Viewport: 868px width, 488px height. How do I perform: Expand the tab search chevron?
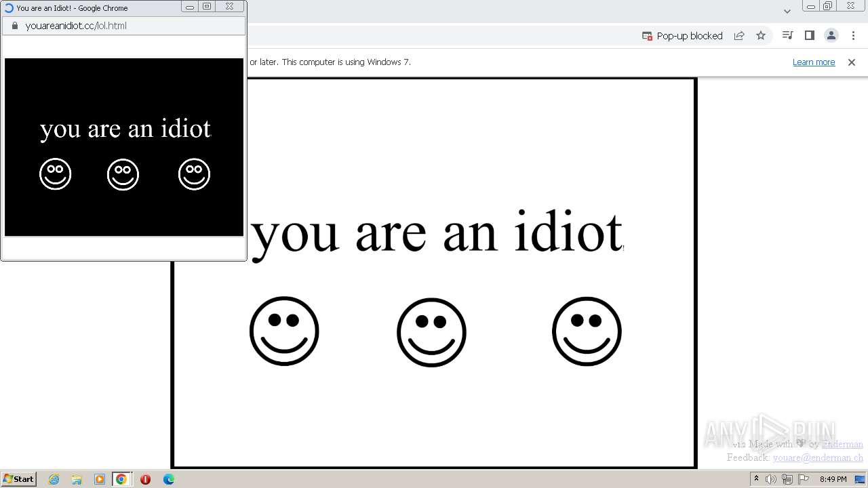[x=787, y=11]
